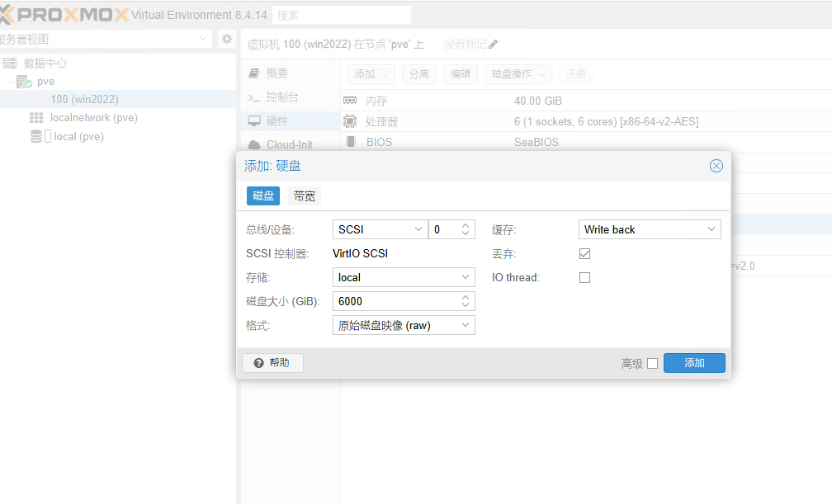Select the local (pve) storage icon
The width and height of the screenshot is (832, 504).
(x=36, y=137)
